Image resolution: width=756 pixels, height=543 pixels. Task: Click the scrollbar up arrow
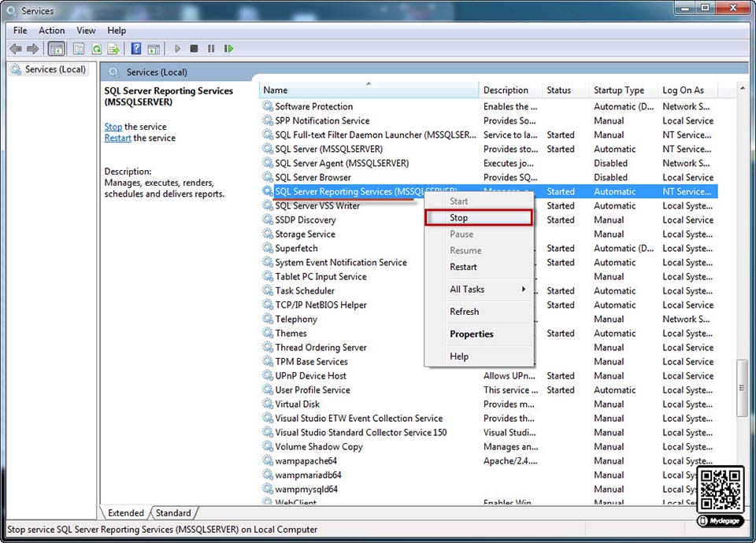click(742, 89)
